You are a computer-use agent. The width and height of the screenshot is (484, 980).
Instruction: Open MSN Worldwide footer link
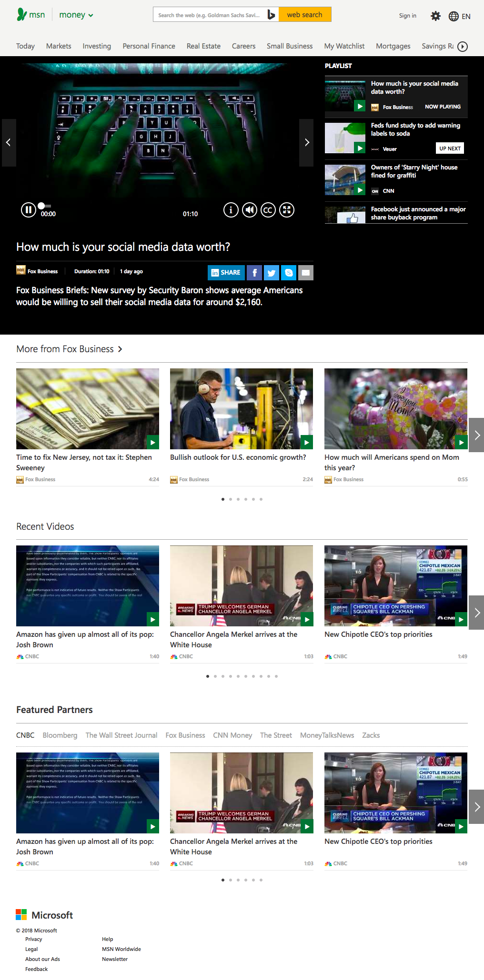(x=121, y=949)
